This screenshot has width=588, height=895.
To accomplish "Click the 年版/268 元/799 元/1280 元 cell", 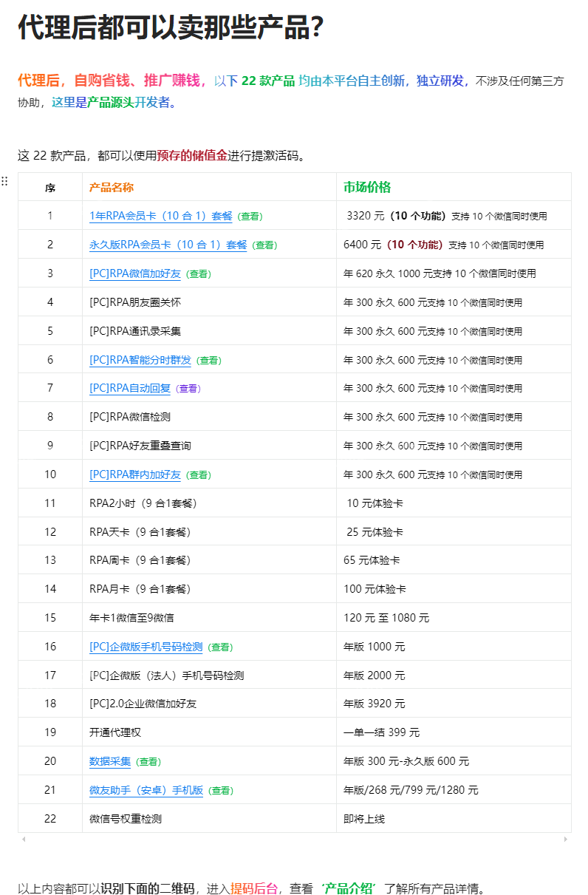I will click(454, 790).
